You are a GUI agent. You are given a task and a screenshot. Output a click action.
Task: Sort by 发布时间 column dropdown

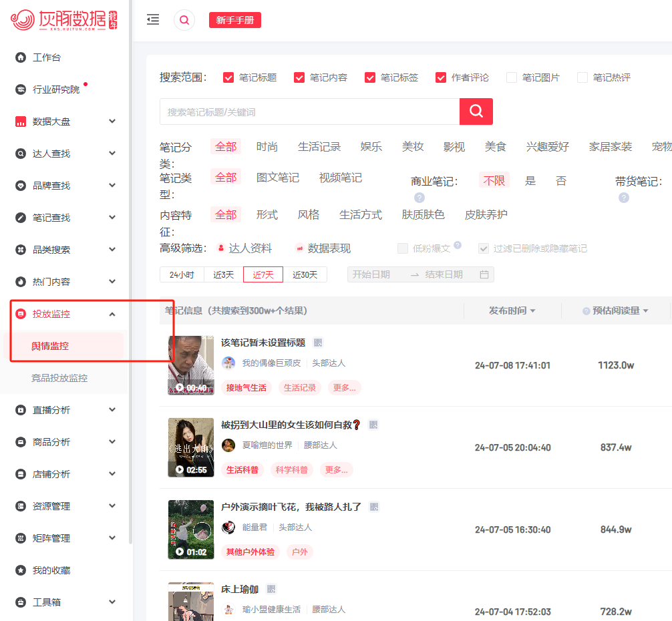pos(512,310)
